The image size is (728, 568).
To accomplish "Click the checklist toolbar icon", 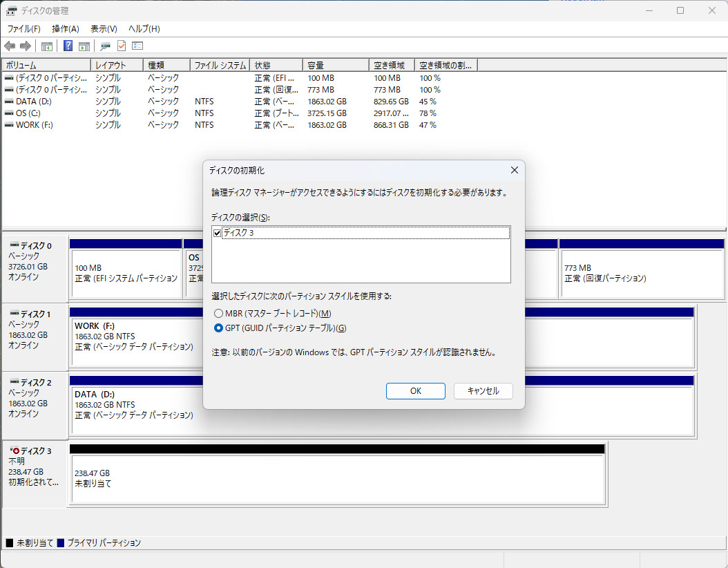I will click(x=137, y=46).
